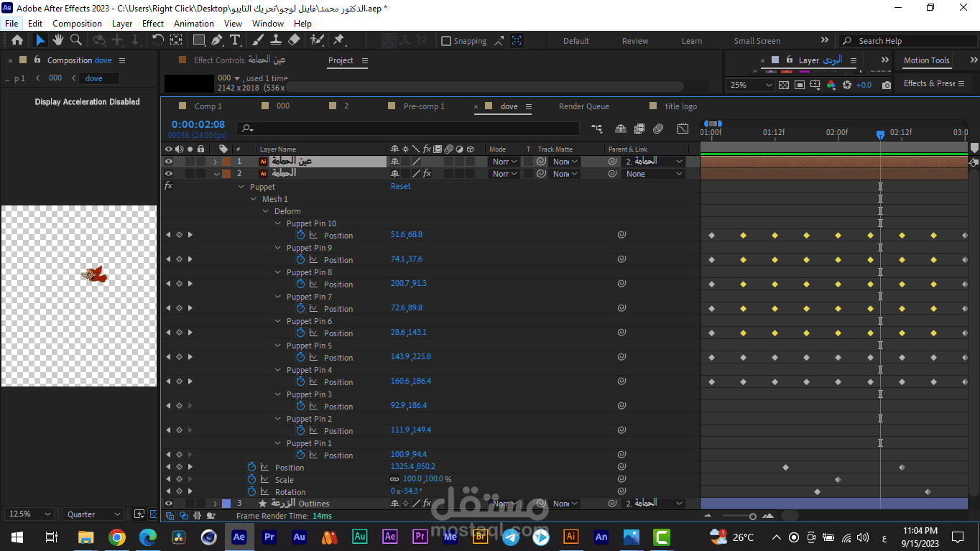
Task: Toggle the Rotation property stopwatch
Action: coord(251,491)
